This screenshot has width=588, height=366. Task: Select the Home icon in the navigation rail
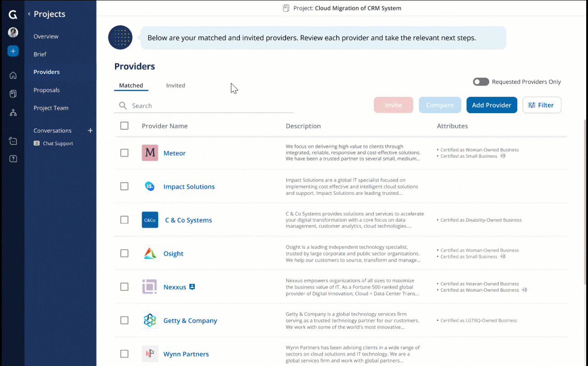coord(13,75)
